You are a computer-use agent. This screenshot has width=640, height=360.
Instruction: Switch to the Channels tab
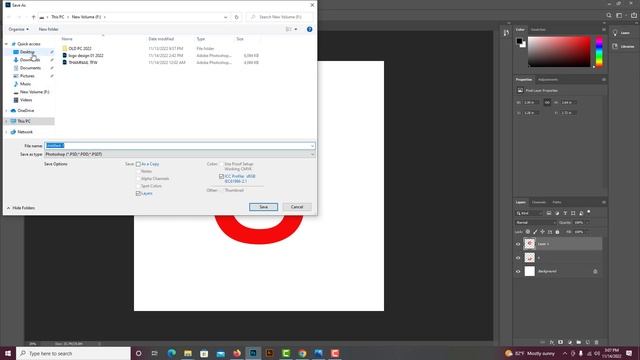[539, 202]
